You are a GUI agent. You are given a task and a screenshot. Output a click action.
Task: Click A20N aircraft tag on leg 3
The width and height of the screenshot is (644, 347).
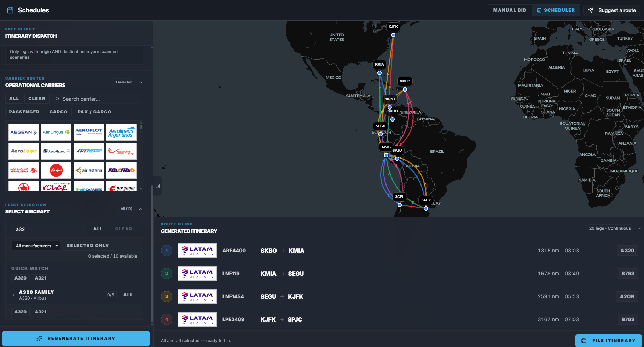click(x=627, y=296)
